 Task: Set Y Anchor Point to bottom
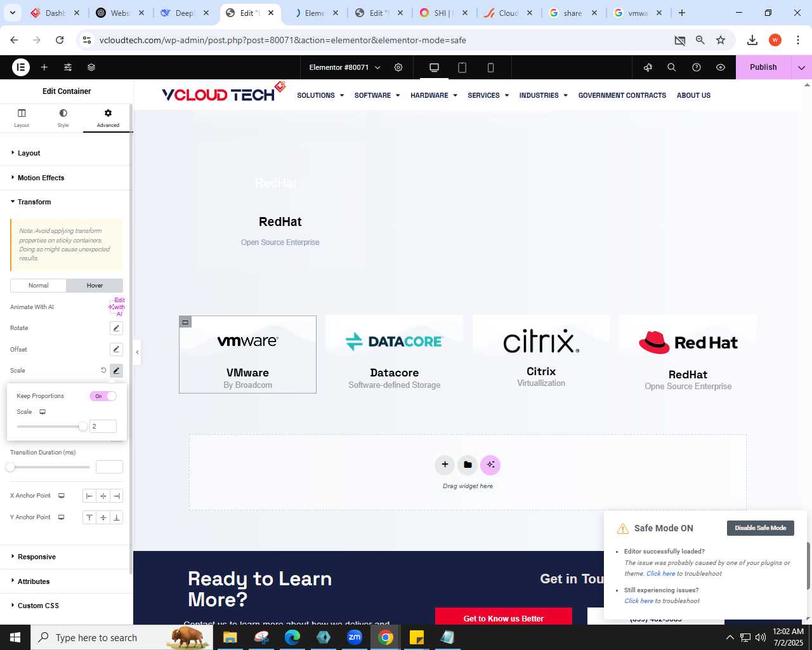117,517
